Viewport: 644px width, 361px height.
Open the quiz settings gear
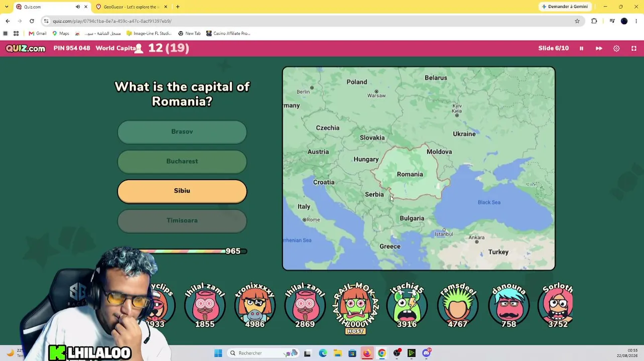616,49
